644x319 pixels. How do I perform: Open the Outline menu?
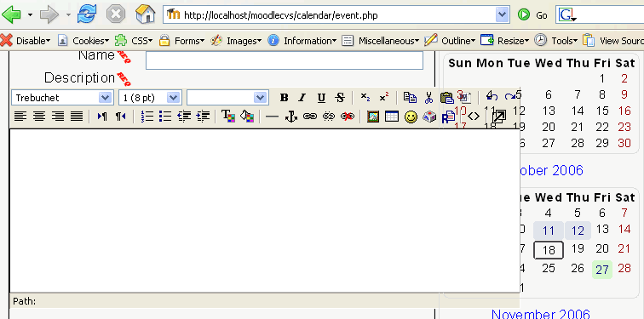coord(450,40)
